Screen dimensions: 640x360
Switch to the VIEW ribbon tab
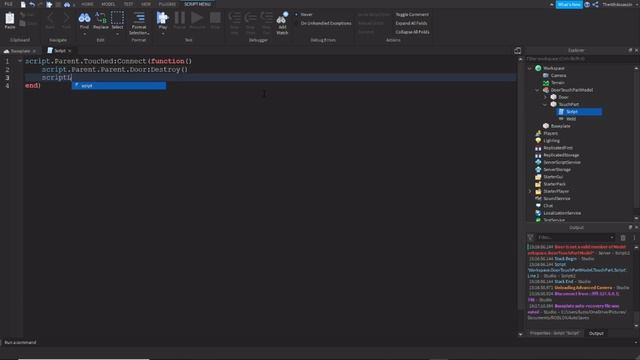click(146, 4)
